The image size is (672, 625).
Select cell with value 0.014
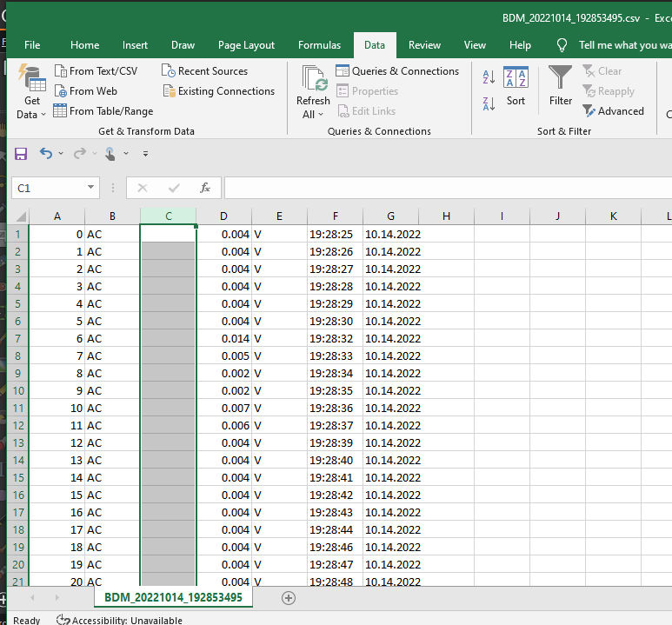click(x=223, y=339)
